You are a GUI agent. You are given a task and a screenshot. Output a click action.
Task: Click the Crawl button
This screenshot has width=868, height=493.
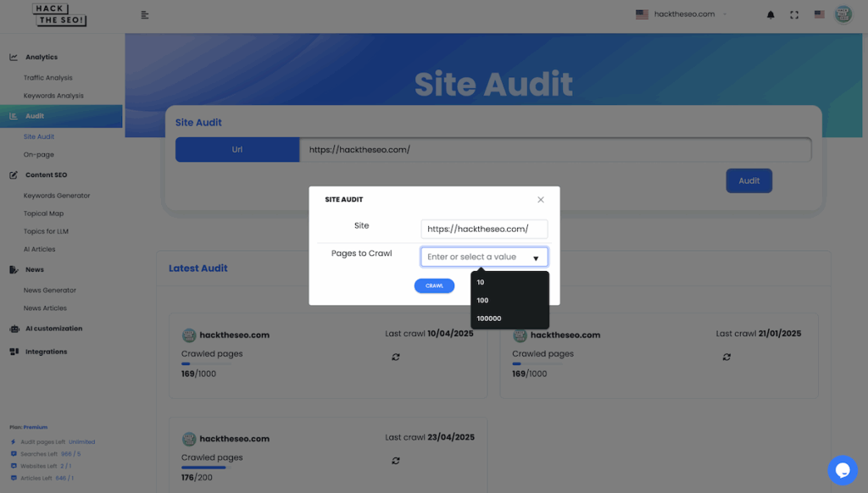click(x=435, y=285)
